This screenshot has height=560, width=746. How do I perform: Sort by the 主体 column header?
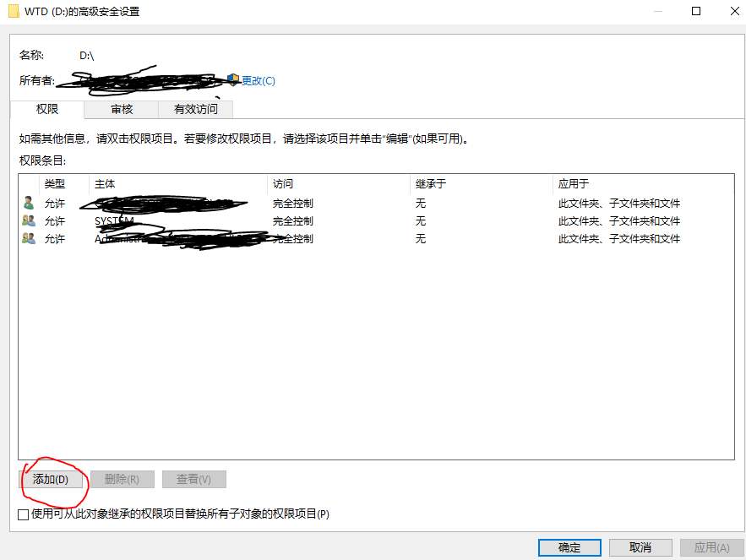pyautogui.click(x=178, y=183)
